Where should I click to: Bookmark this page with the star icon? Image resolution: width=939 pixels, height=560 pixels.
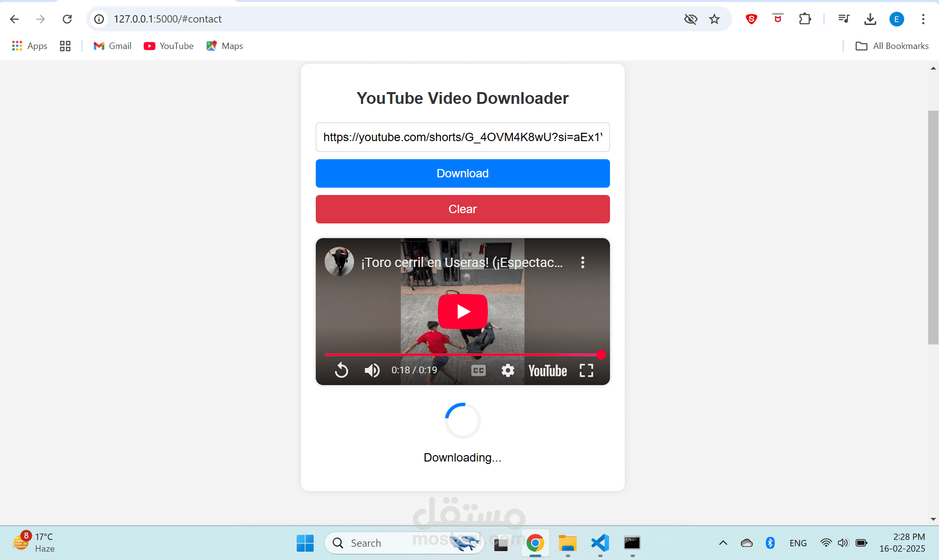coord(714,19)
